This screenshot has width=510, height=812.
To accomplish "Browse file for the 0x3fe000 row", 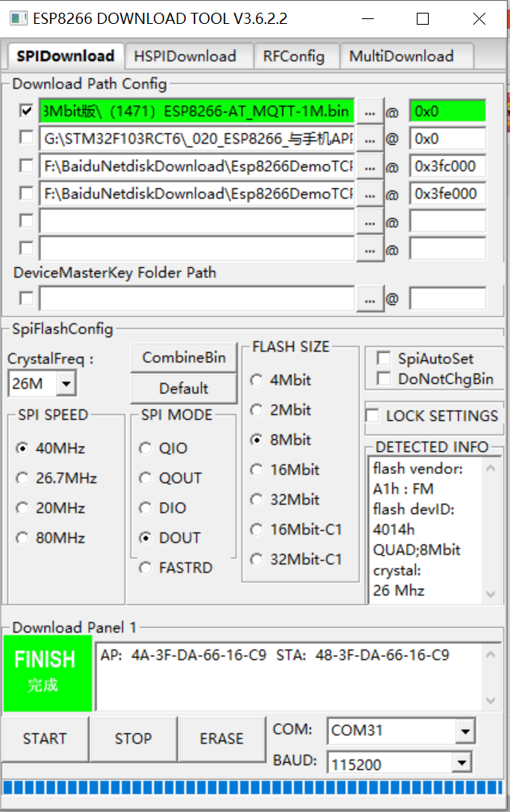I will click(x=370, y=194).
